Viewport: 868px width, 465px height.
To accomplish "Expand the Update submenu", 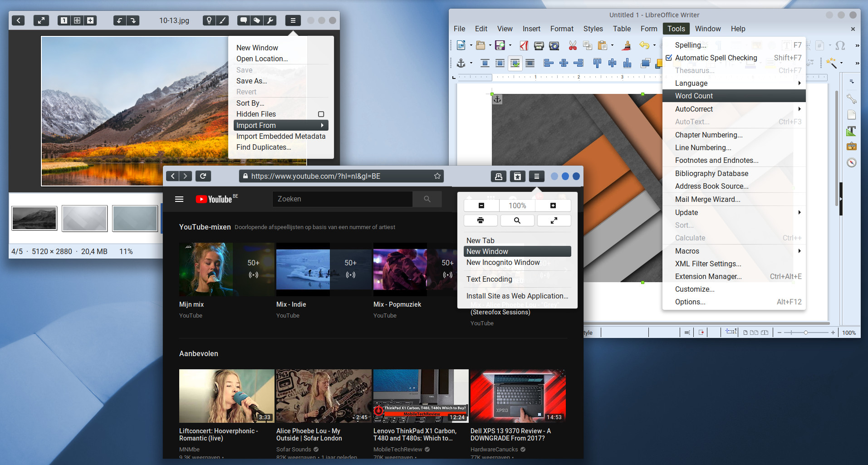I will 734,212.
